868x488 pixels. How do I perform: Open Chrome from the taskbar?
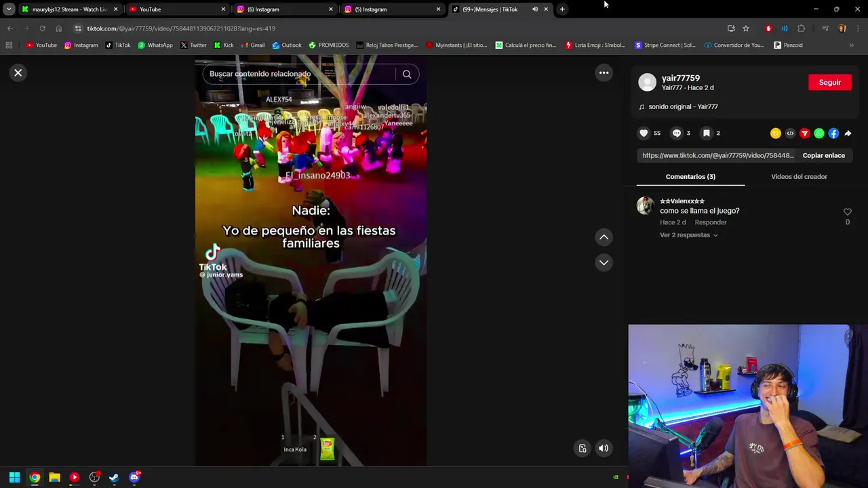[35, 477]
